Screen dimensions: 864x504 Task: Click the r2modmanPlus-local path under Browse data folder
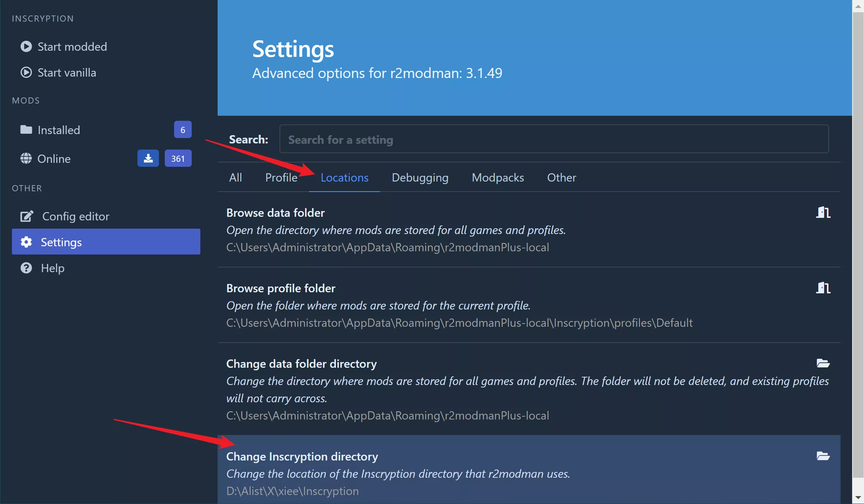tap(387, 247)
